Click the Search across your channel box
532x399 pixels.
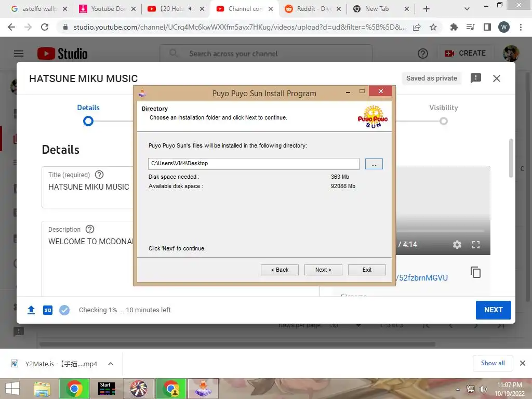point(266,54)
